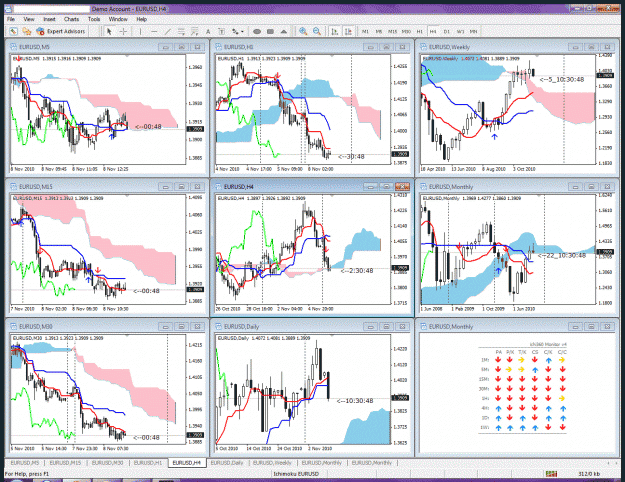Select the Triangle shape tool
625x482 pixels.
[x=284, y=31]
